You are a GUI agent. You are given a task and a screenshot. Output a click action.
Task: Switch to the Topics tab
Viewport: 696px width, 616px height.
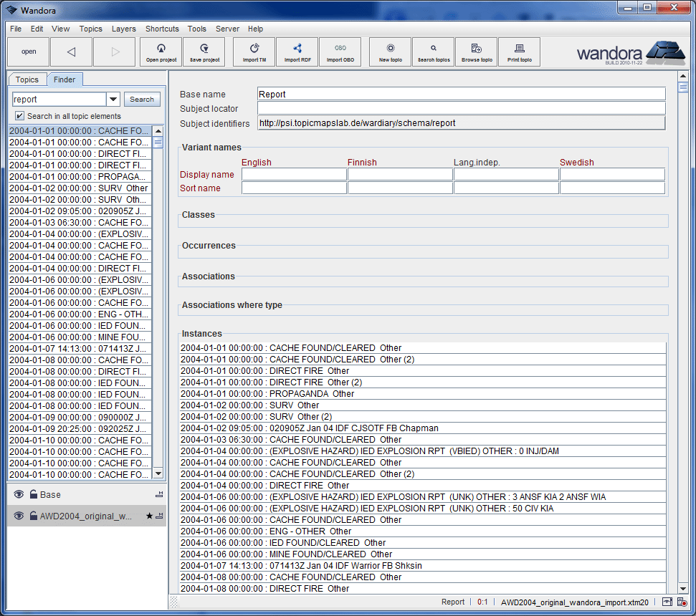pos(27,80)
